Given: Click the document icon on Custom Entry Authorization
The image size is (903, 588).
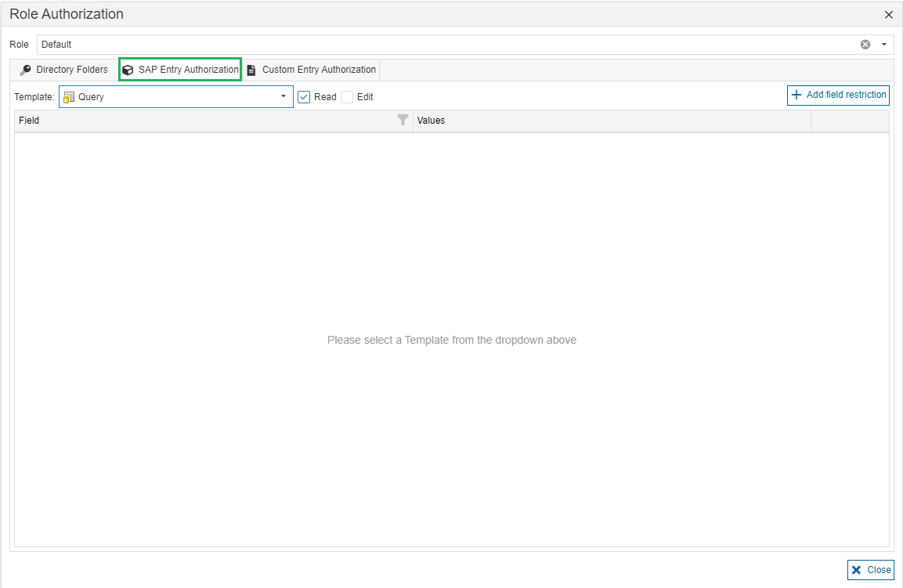Looking at the screenshot, I should coord(251,70).
